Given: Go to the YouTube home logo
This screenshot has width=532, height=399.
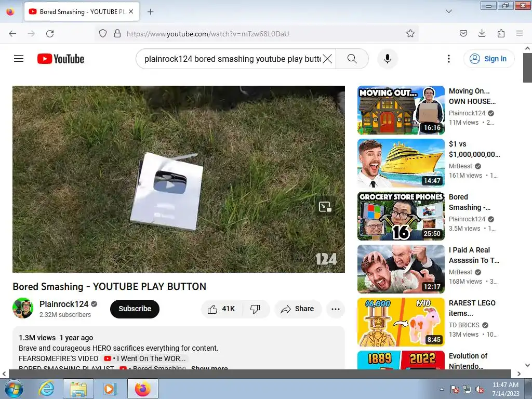Looking at the screenshot, I should (x=61, y=59).
